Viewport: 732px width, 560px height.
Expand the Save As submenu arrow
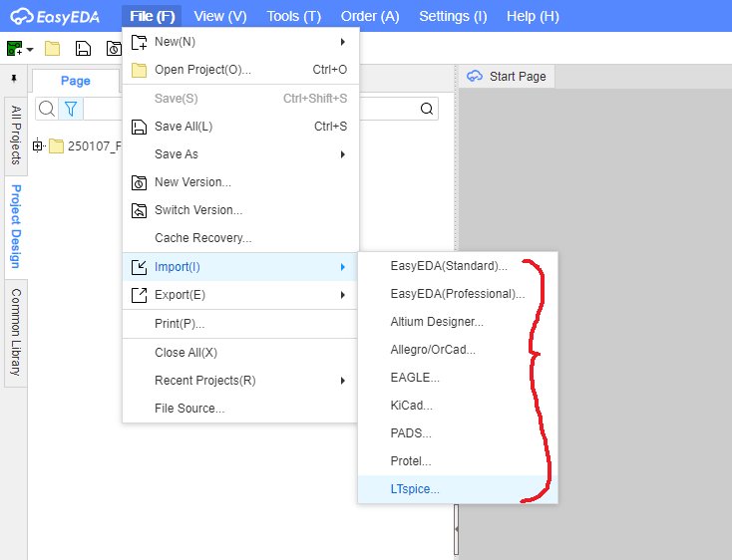click(x=343, y=154)
